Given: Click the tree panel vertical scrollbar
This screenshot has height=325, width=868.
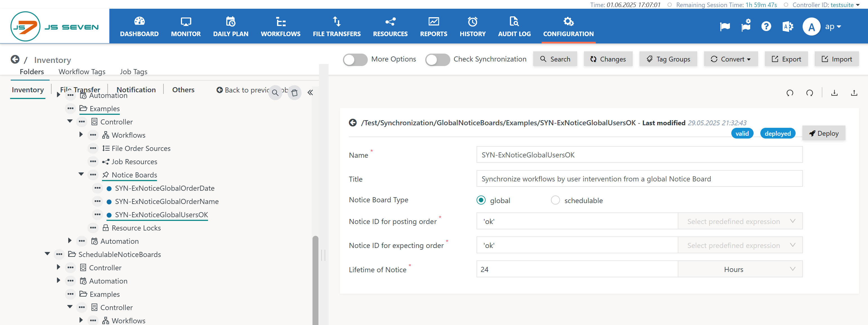Looking at the screenshot, I should pyautogui.click(x=315, y=280).
